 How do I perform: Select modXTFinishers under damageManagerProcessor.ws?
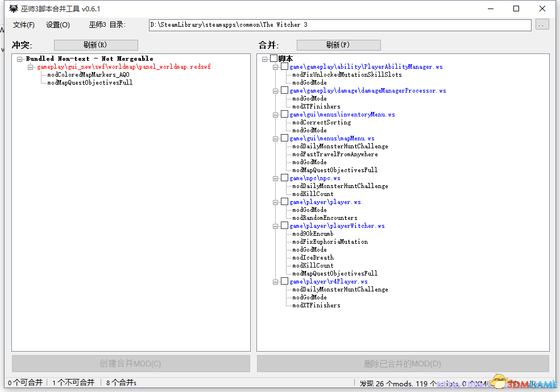tap(317, 106)
